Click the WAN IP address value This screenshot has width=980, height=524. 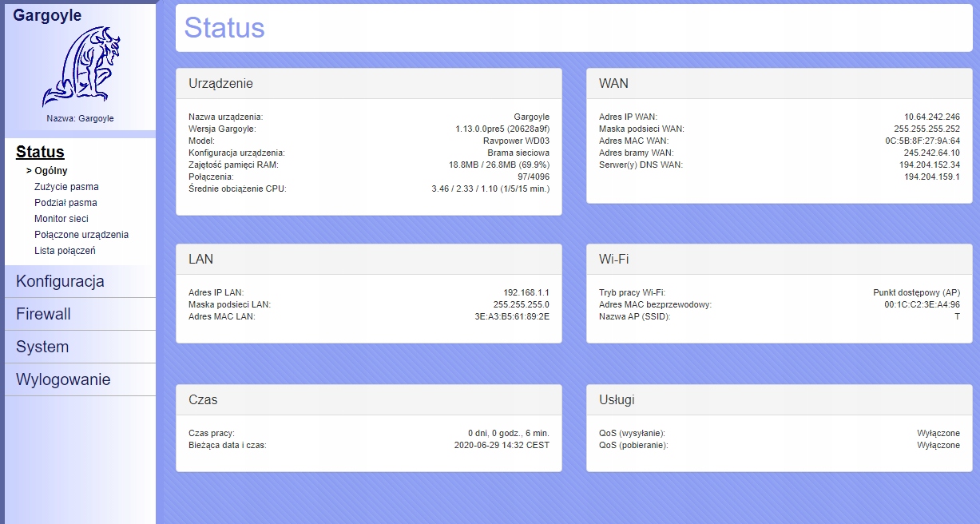click(931, 117)
